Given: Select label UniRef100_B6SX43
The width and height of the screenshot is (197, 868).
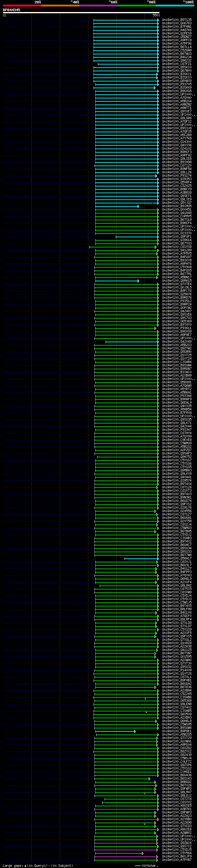Looking at the screenshot, I should (177, 779).
